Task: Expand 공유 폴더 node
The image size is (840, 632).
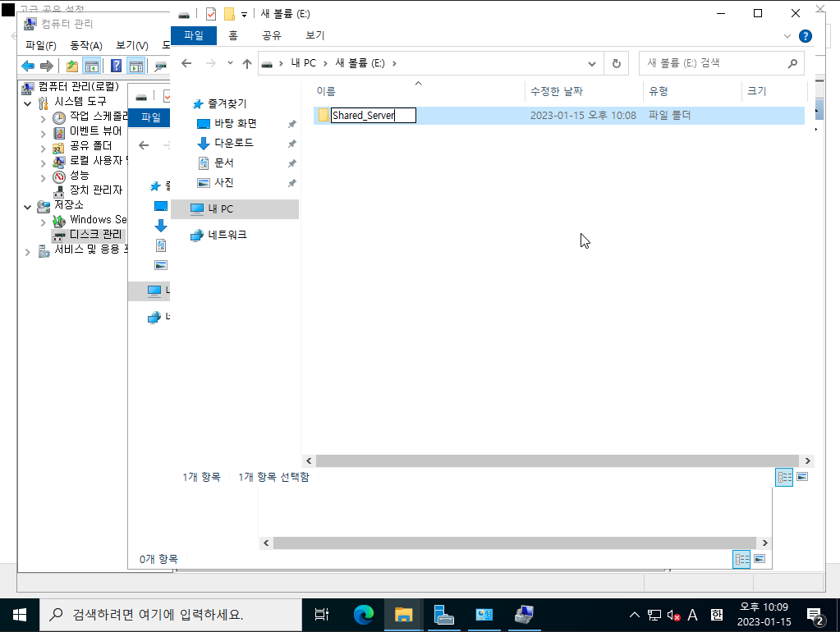Action: [44, 149]
